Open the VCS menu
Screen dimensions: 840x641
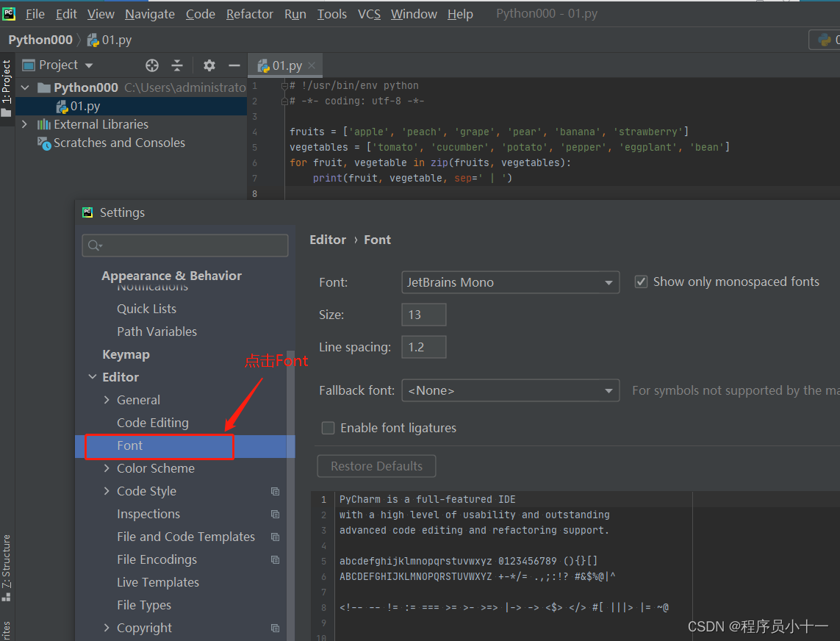coord(369,14)
